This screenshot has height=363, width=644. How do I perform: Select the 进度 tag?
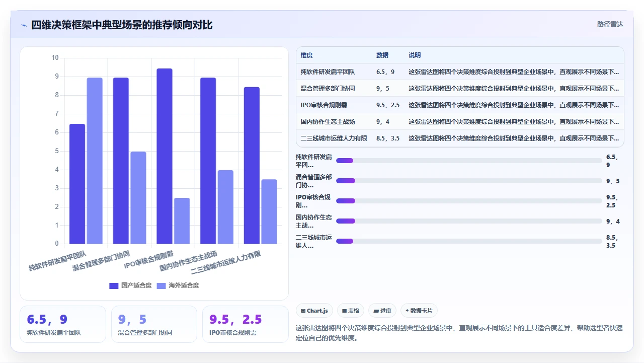(382, 311)
